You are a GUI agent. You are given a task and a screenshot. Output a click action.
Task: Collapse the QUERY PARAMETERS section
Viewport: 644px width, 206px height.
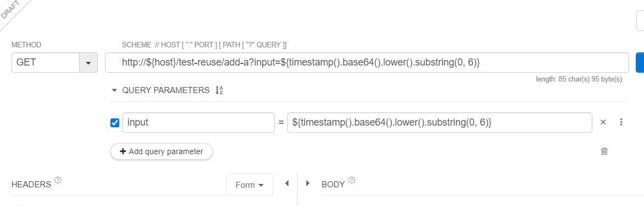[x=114, y=90]
